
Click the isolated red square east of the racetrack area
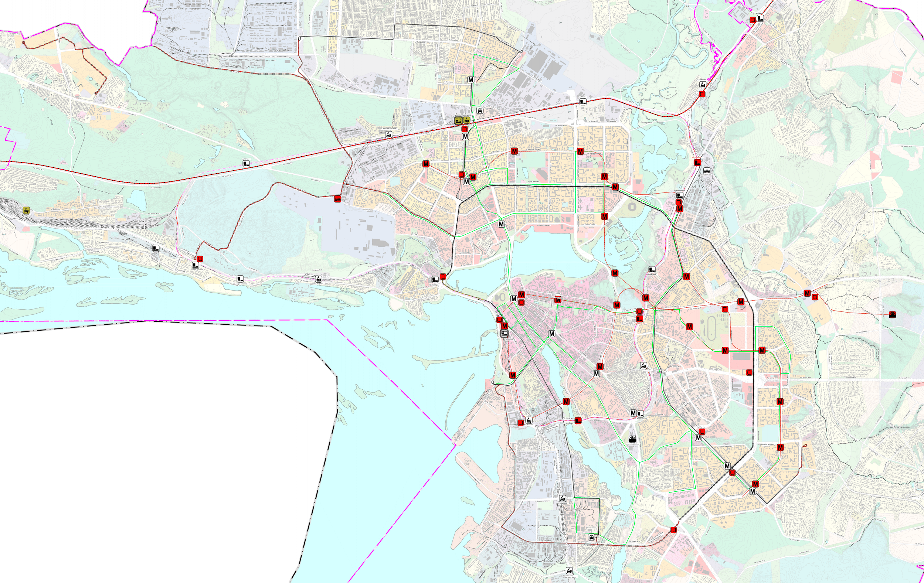(x=749, y=372)
